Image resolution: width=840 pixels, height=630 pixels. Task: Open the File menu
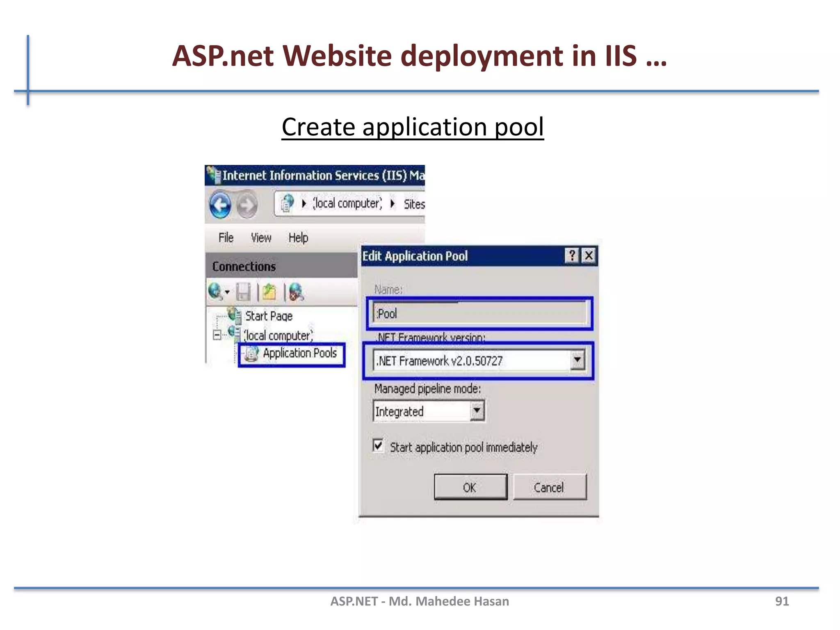(226, 238)
